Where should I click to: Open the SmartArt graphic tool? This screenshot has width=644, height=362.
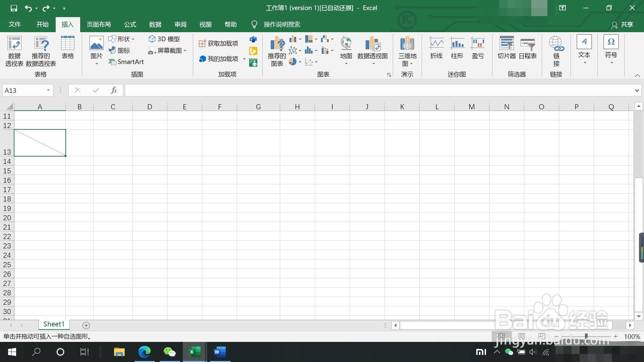pyautogui.click(x=126, y=62)
